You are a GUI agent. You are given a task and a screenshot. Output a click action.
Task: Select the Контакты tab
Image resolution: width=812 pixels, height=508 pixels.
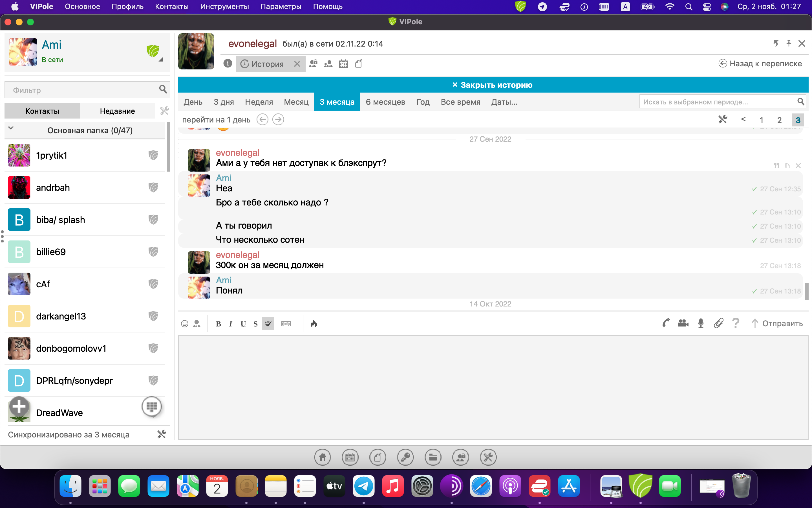pos(42,111)
